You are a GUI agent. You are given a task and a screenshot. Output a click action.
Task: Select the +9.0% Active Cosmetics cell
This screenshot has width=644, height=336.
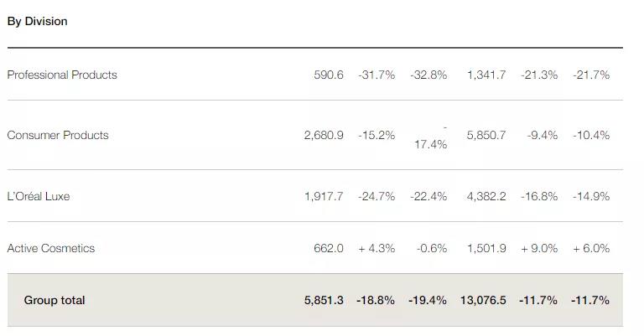coord(538,248)
